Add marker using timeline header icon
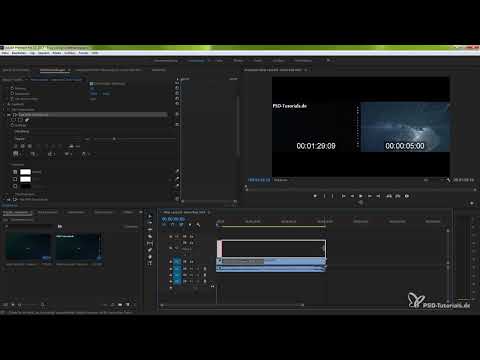 click(190, 225)
